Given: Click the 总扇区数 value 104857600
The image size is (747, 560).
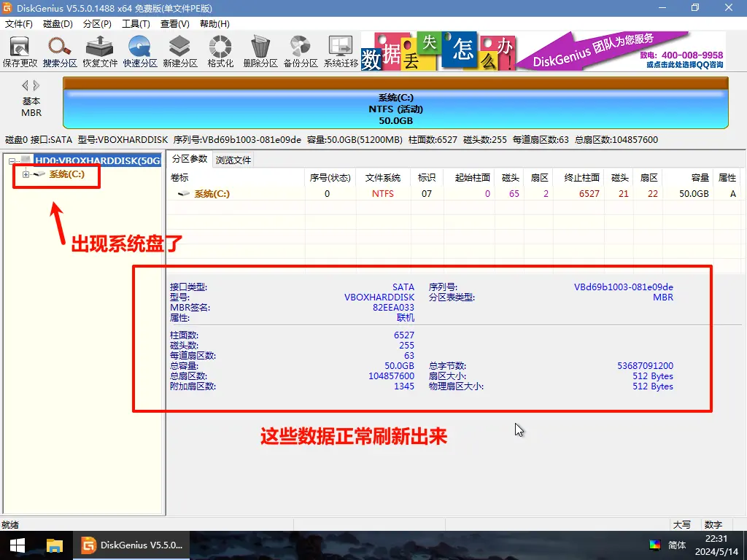Looking at the screenshot, I should 392,376.
